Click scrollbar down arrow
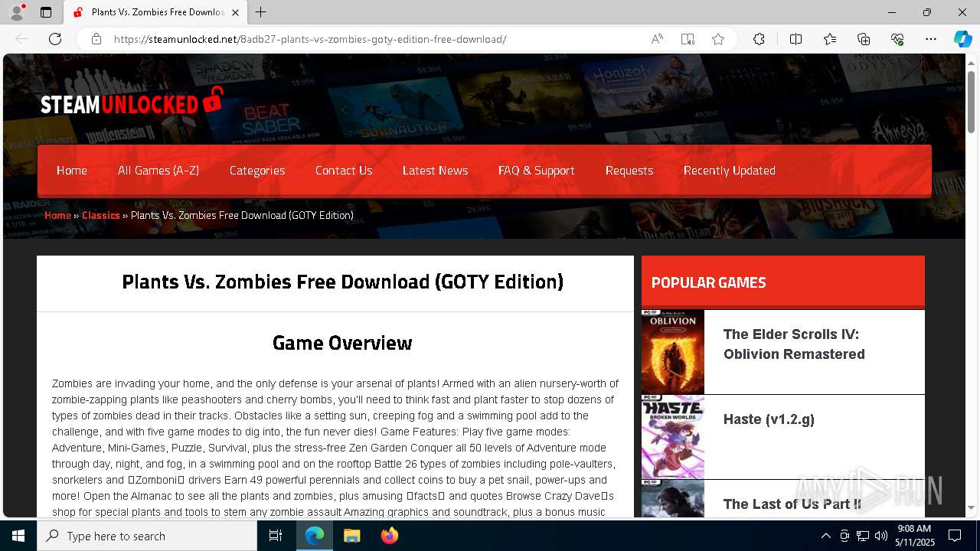 972,509
